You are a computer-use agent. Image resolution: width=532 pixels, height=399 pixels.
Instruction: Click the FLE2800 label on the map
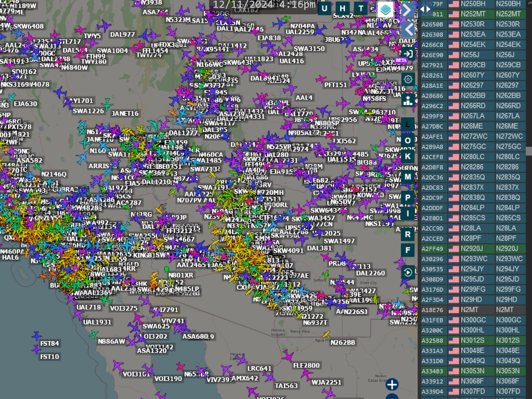click(x=307, y=365)
